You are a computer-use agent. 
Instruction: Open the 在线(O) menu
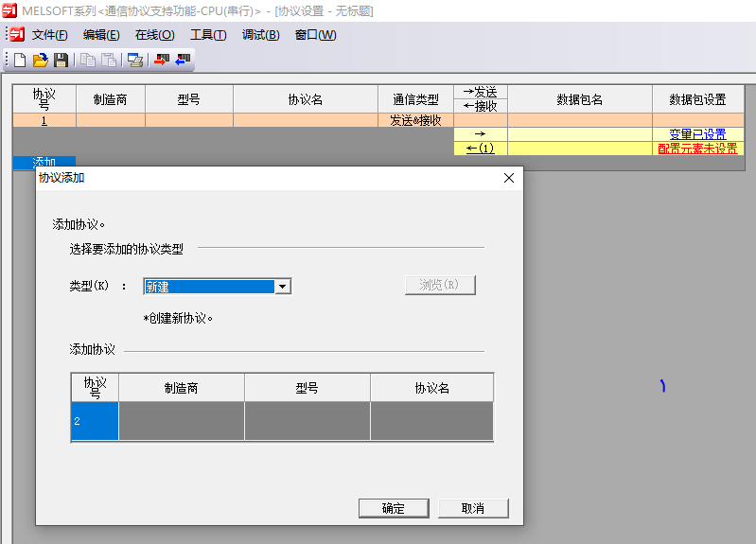pos(154,35)
